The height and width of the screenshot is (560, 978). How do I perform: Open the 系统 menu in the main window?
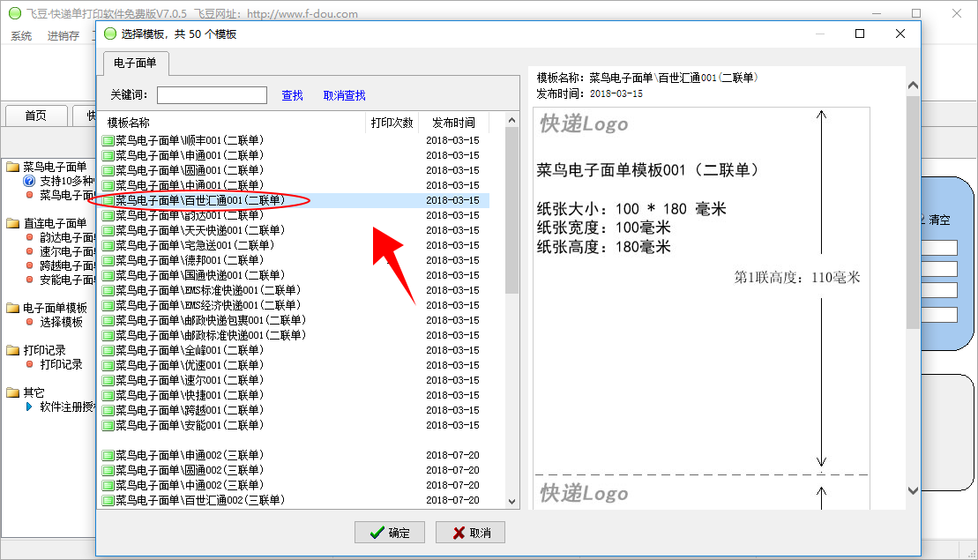point(21,36)
